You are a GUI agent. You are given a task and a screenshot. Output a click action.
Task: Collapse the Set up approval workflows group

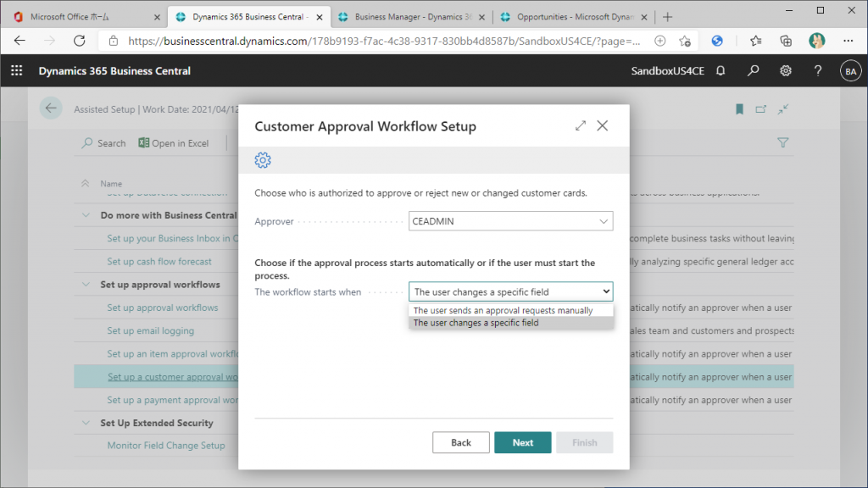pyautogui.click(x=86, y=285)
